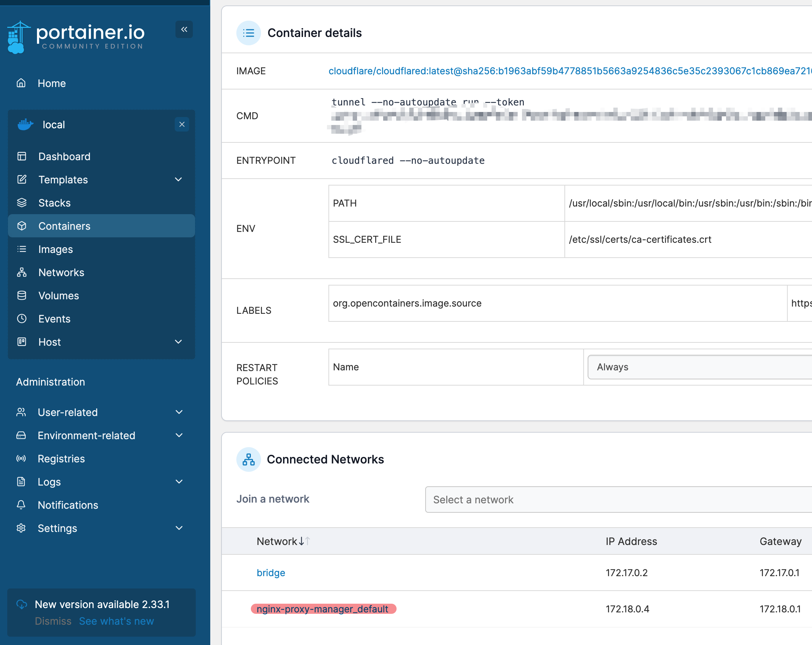Close the local environment with the X button
The image size is (812, 645).
(182, 124)
